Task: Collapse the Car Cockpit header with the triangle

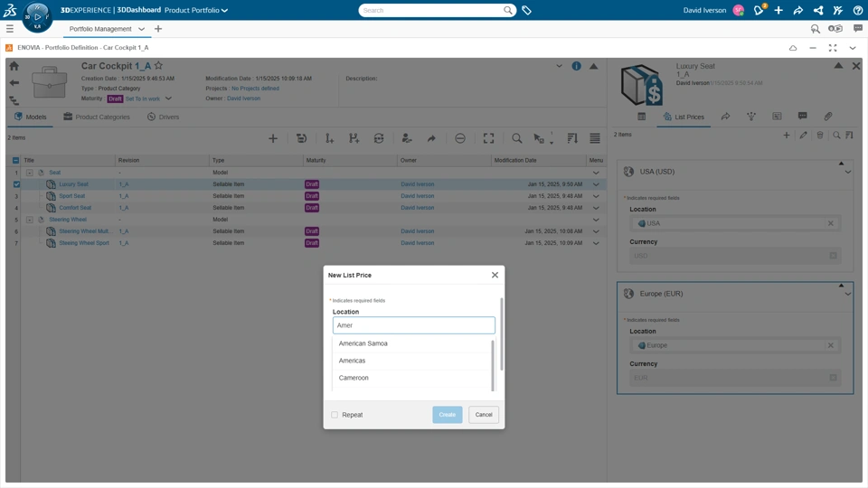Action: [x=593, y=66]
